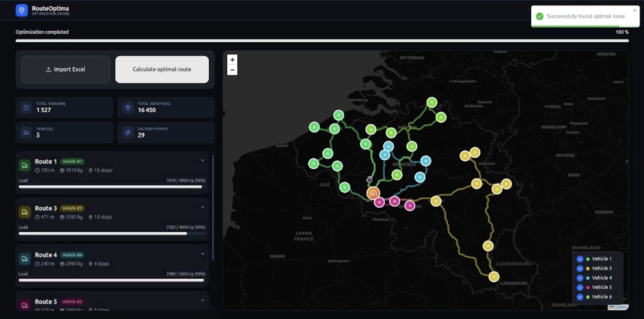This screenshot has width=644, height=319.
Task: Click the orange depot home marker
Action: [x=373, y=193]
